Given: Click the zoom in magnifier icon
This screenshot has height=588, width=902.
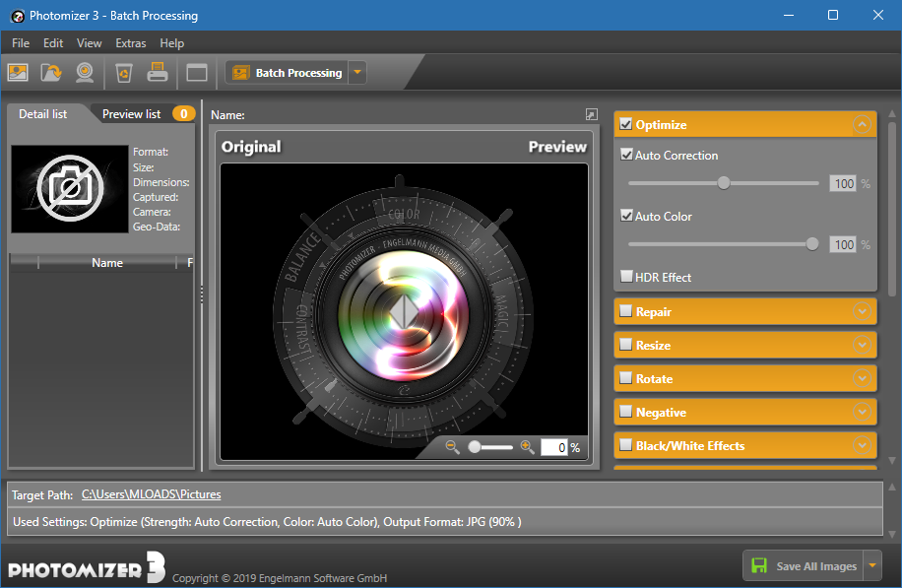Looking at the screenshot, I should 527,446.
